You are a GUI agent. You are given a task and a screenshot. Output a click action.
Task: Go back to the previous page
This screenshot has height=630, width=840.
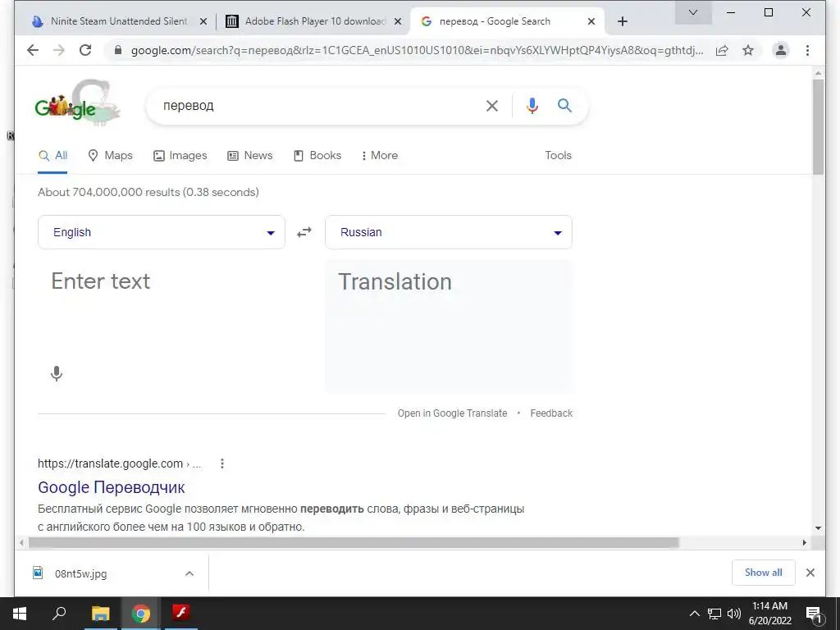click(x=33, y=50)
